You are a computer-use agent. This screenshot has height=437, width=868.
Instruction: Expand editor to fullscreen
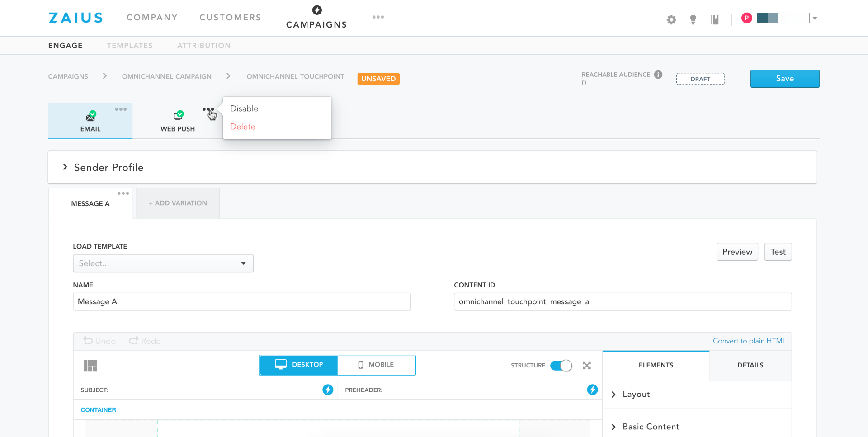587,365
